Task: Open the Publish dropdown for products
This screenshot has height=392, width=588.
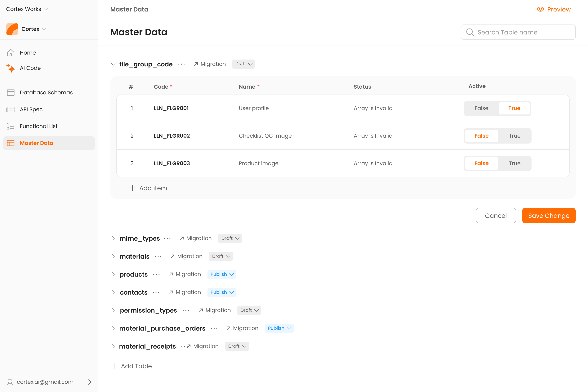Action: [x=221, y=274]
